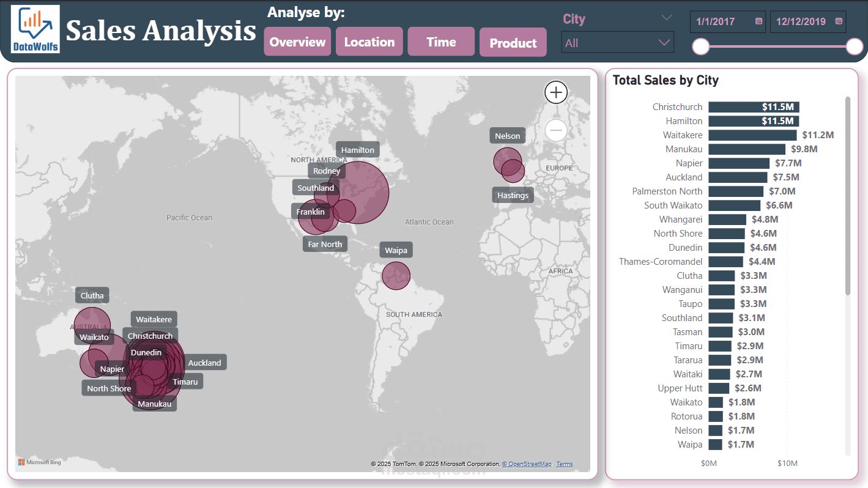Click the North Shore label in the bar chart
The width and height of the screenshot is (868, 488).
coord(678,234)
